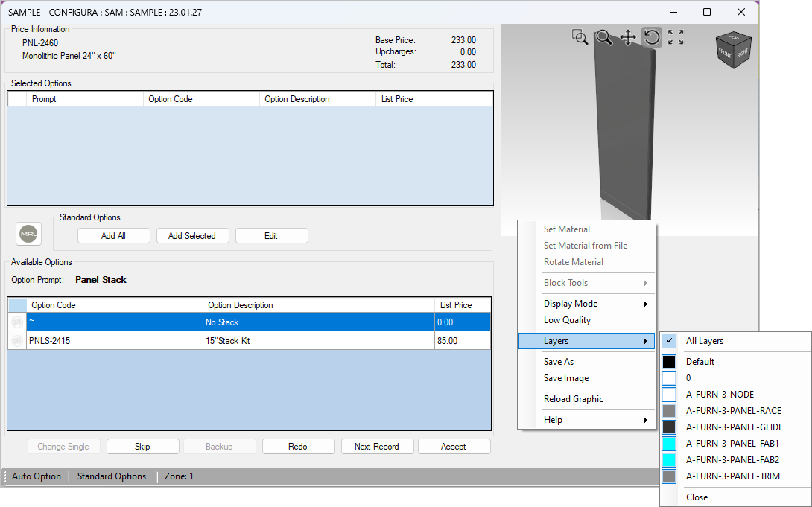Uncheck the All Layers checkbox
Image resolution: width=812 pixels, height=507 pixels.
pos(668,340)
